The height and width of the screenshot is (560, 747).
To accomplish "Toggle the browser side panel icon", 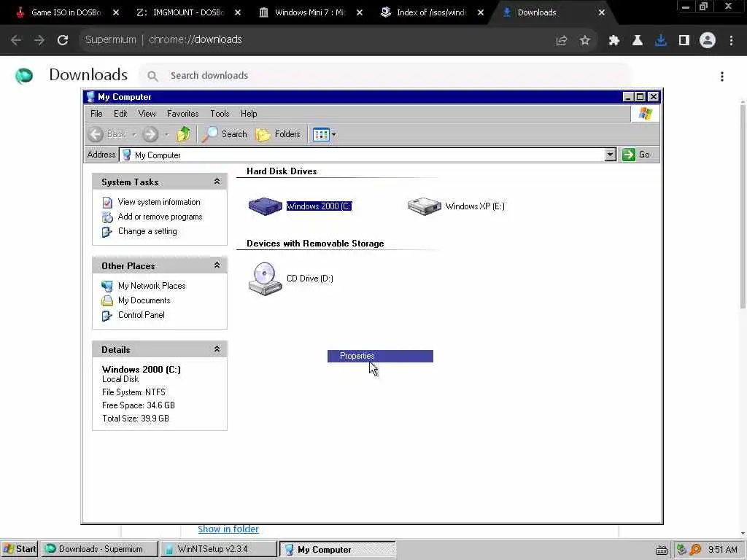I will pyautogui.click(x=684, y=41).
